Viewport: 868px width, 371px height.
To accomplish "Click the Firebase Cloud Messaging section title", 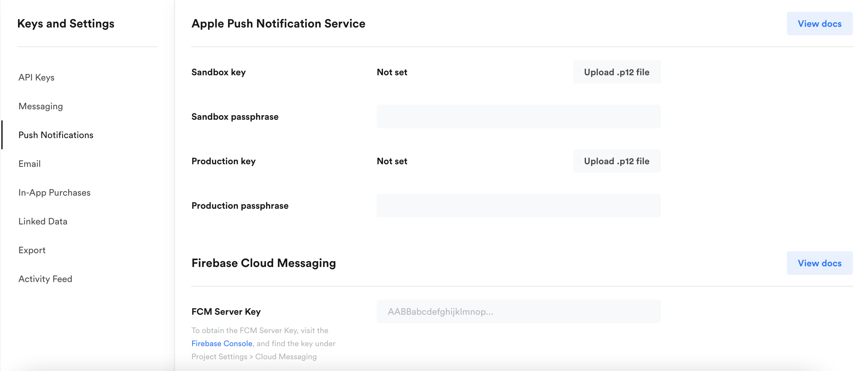I will 263,263.
